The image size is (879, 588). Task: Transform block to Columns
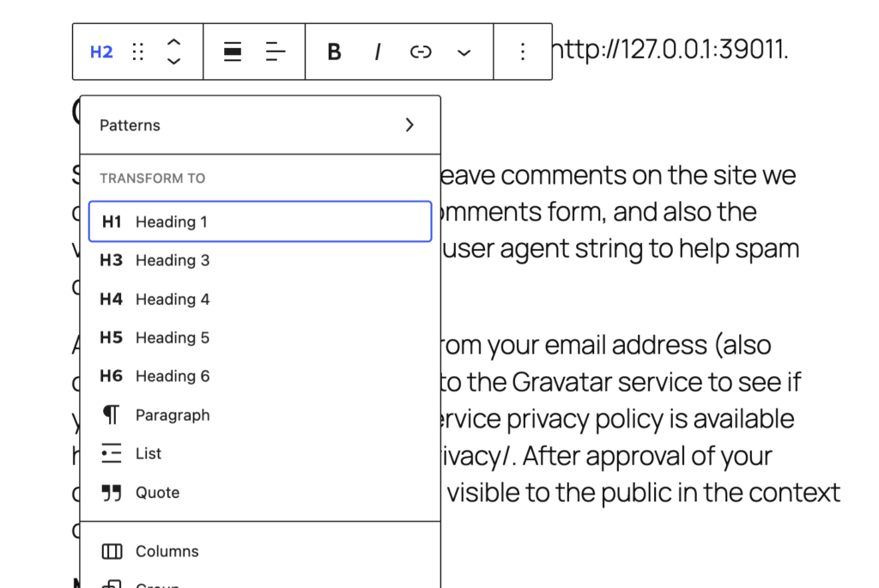[260, 551]
